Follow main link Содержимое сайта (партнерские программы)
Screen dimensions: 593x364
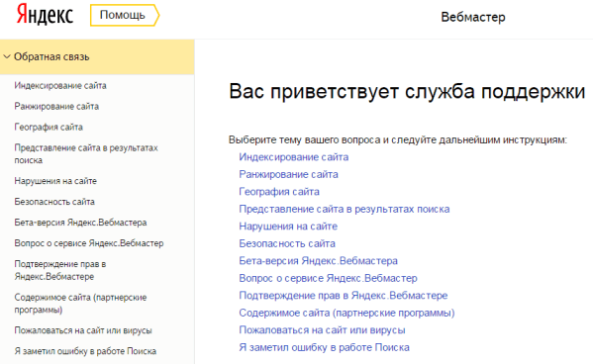(346, 313)
